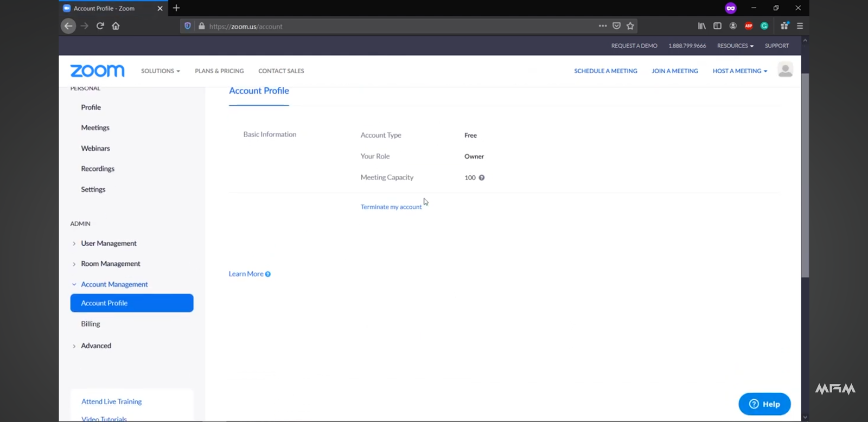Go back with the browser back arrow
Image resolution: width=868 pixels, height=422 pixels.
pyautogui.click(x=68, y=26)
